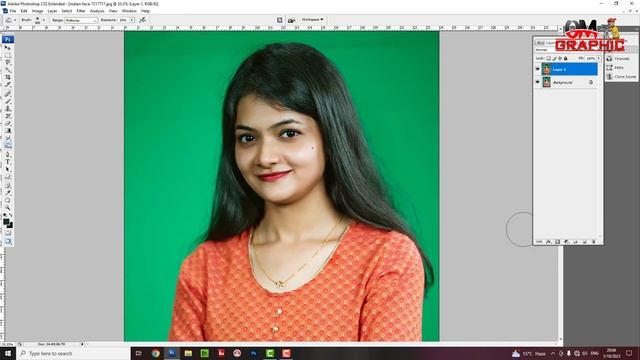Select the History Brush tool

click(8, 116)
